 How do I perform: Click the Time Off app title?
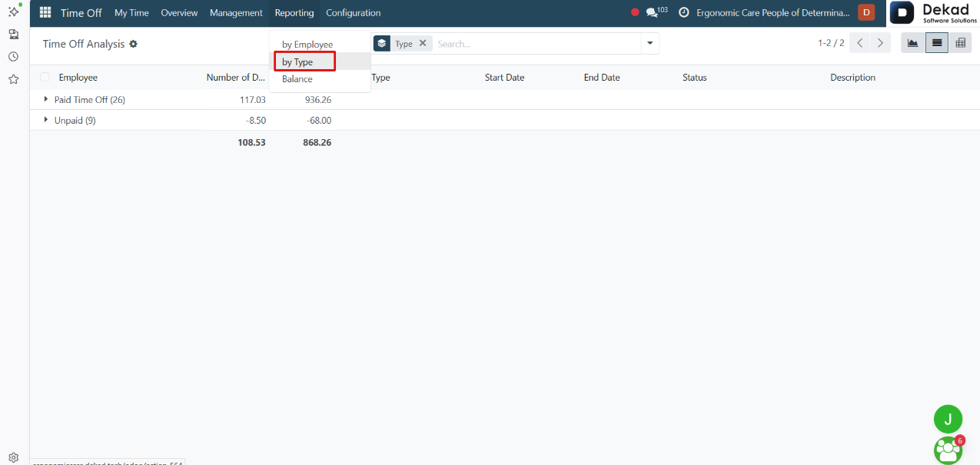(x=81, y=13)
